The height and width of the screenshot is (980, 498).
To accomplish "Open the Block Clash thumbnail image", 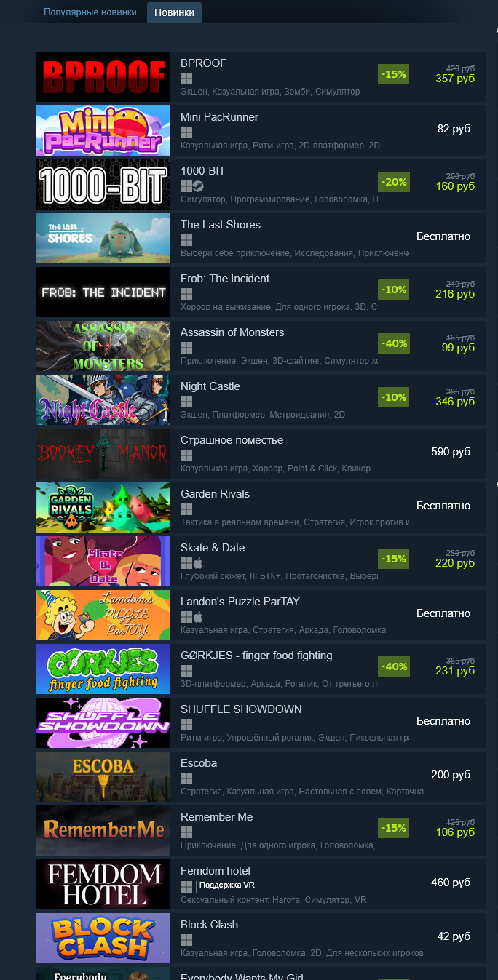I will (103, 939).
